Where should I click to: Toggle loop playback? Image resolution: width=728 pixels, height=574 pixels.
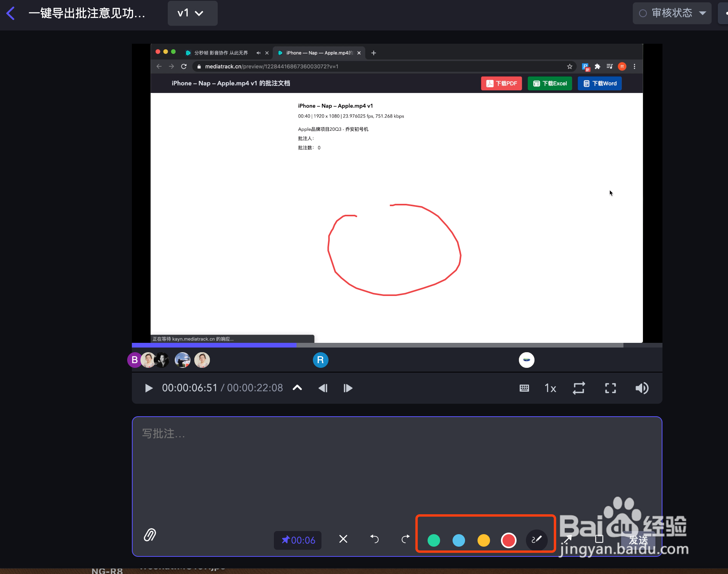tap(579, 388)
